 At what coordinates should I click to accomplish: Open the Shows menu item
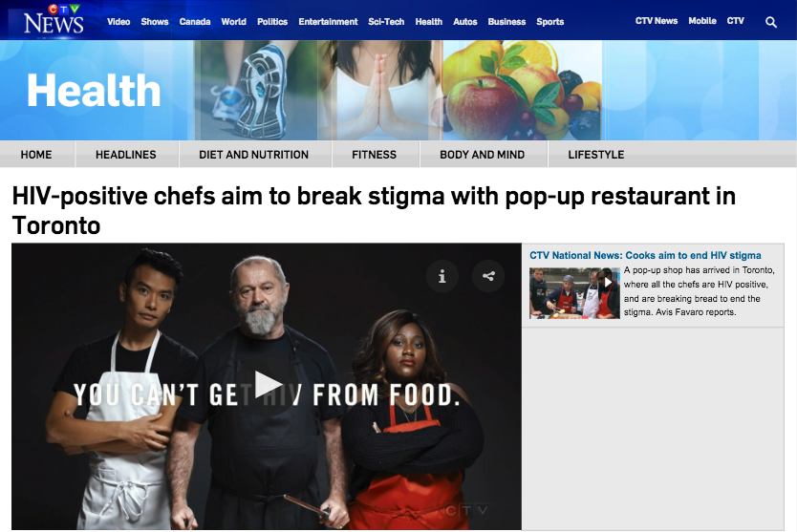pyautogui.click(x=155, y=22)
